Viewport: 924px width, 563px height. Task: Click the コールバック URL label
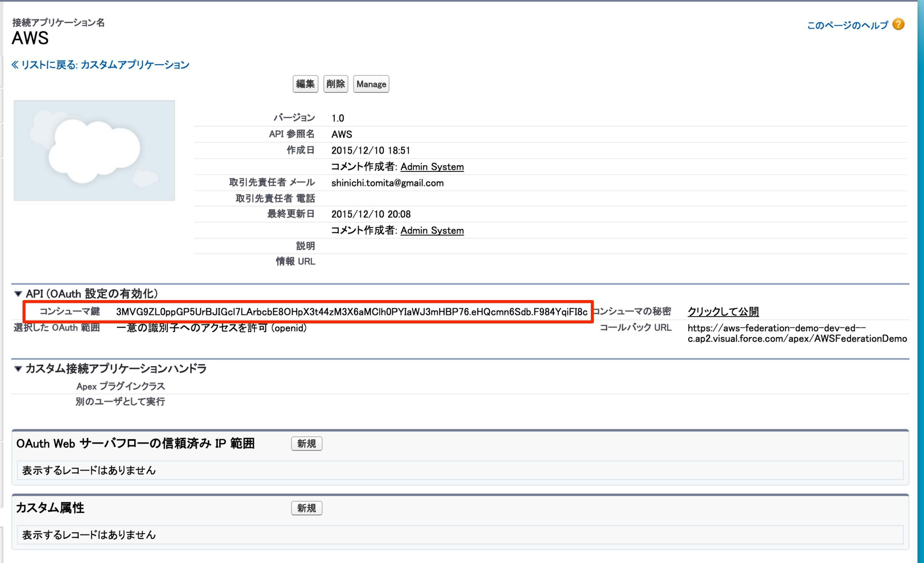636,328
